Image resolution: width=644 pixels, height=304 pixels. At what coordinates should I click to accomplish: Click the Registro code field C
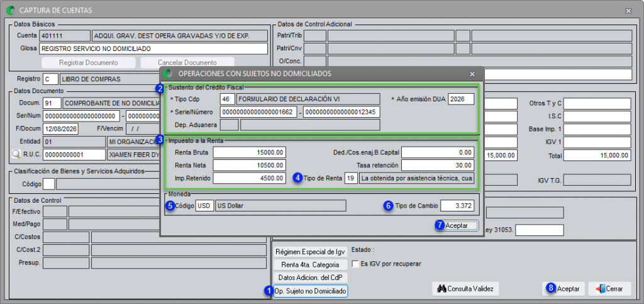click(x=50, y=79)
